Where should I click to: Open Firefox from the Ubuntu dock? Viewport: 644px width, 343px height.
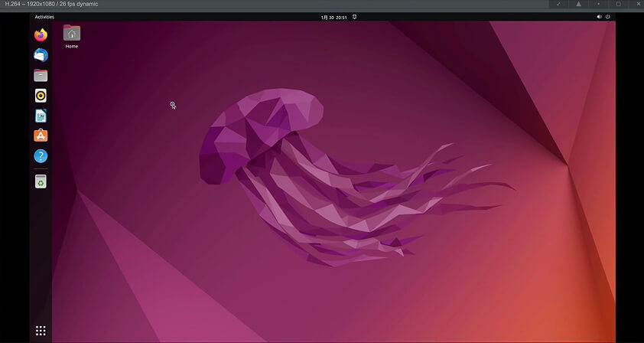click(x=41, y=35)
